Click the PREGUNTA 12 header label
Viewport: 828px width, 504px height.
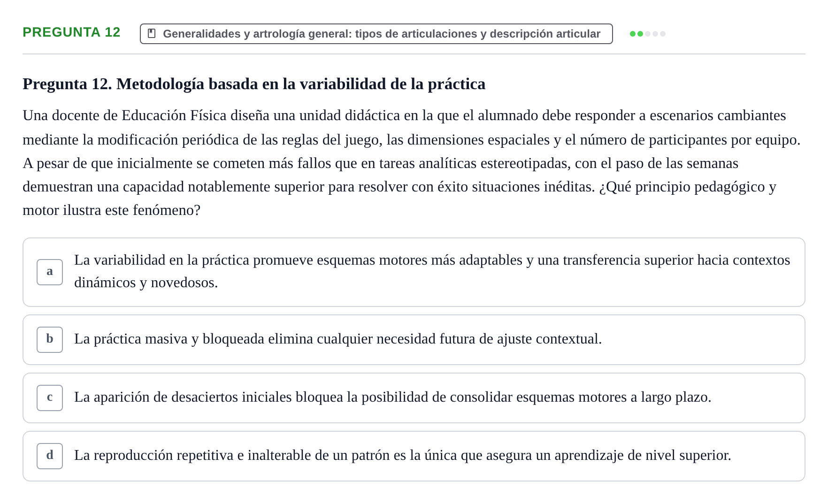tap(71, 32)
